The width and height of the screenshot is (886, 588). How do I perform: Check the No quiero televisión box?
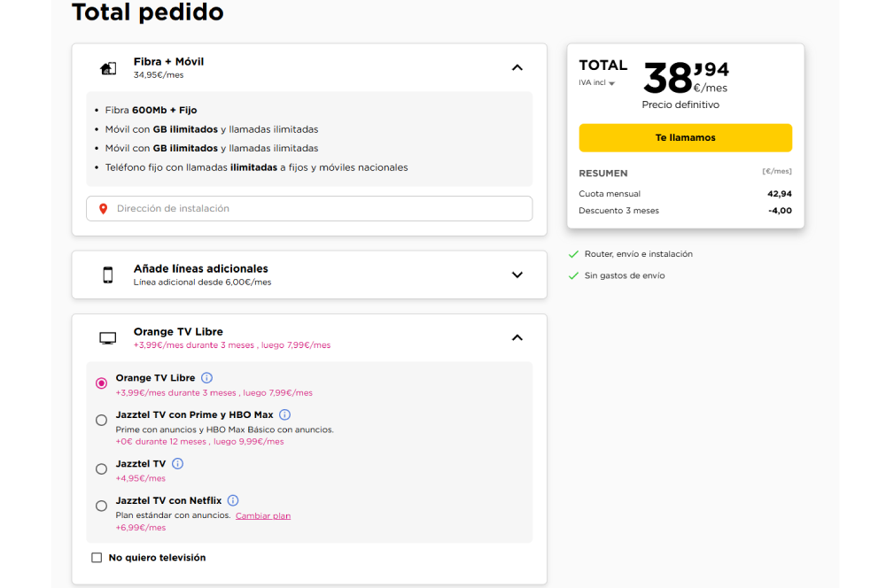[x=97, y=557]
